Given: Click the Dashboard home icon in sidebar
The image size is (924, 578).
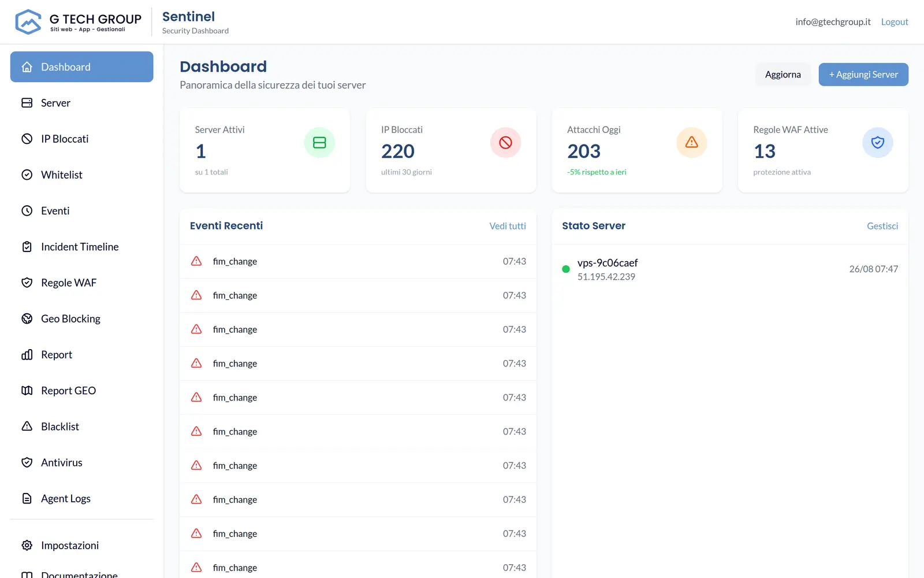Looking at the screenshot, I should click(27, 67).
